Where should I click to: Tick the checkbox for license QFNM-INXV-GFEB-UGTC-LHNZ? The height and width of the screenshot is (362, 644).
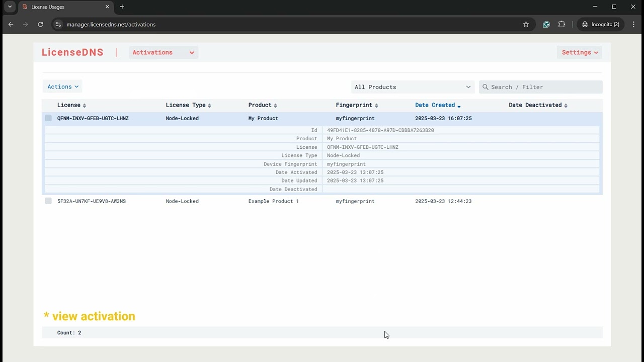(48, 118)
